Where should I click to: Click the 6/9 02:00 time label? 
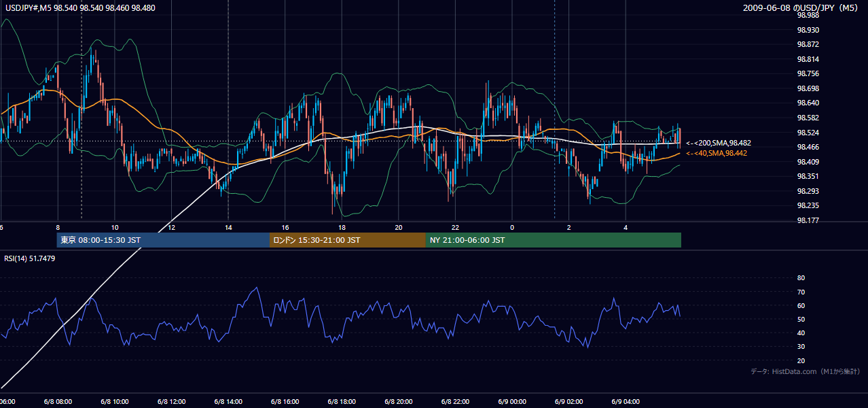click(x=569, y=402)
